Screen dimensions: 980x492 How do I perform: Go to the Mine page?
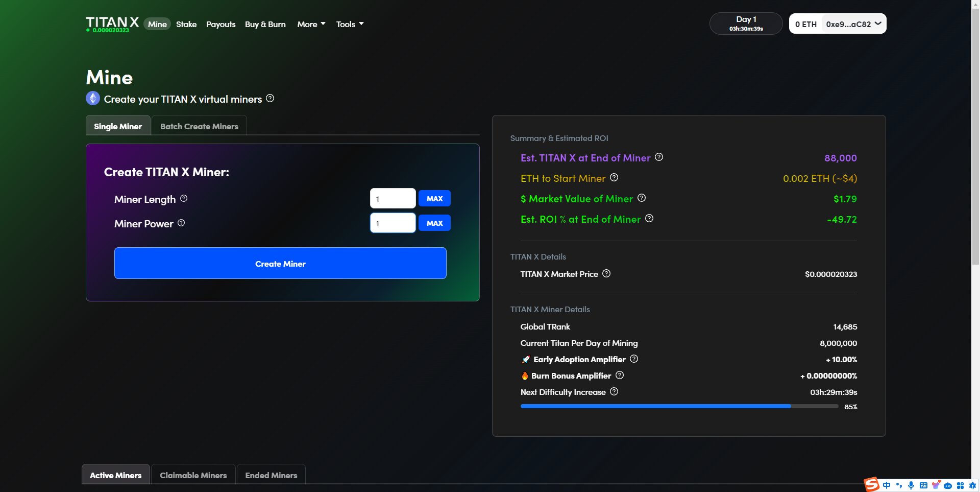click(x=157, y=24)
